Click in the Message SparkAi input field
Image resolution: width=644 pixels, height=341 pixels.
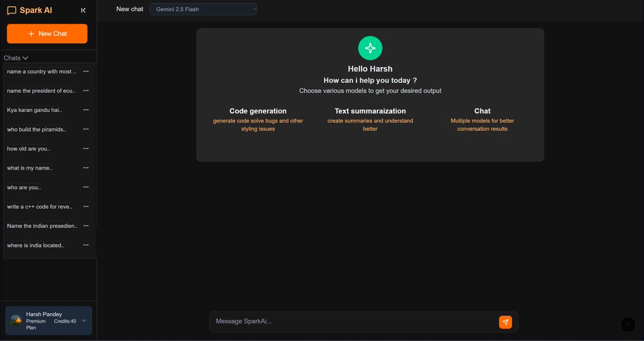click(x=354, y=321)
